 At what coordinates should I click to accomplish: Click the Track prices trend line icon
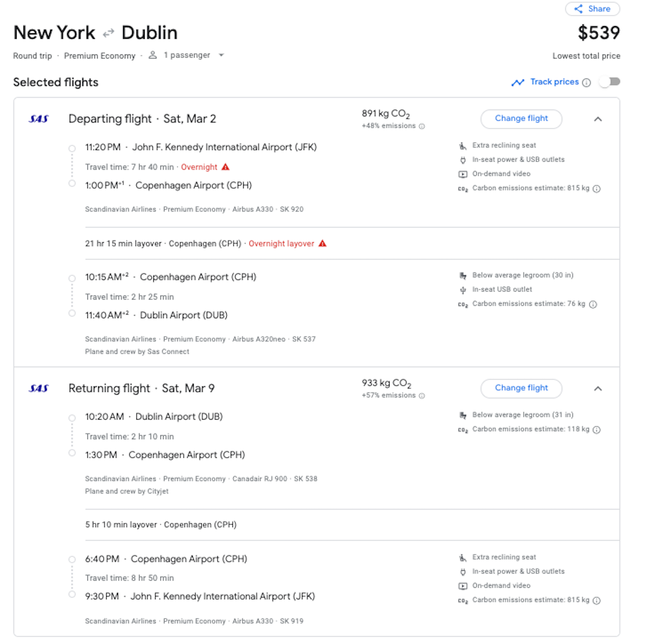coord(518,82)
